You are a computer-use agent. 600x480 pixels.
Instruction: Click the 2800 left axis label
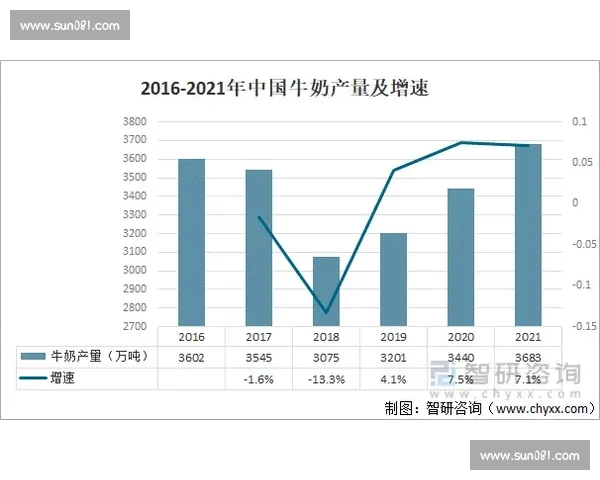[x=135, y=307]
